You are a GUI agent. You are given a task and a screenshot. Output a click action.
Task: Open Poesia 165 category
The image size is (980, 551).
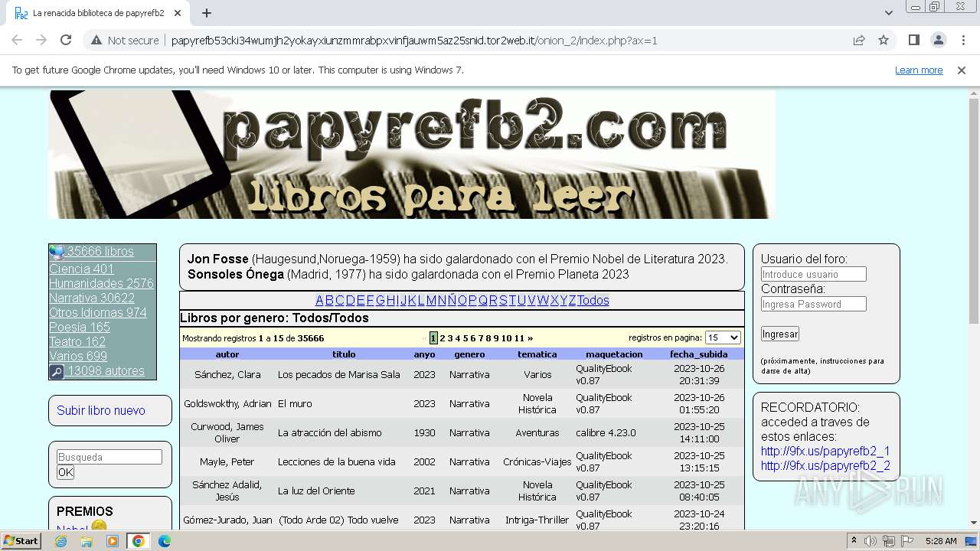click(80, 328)
